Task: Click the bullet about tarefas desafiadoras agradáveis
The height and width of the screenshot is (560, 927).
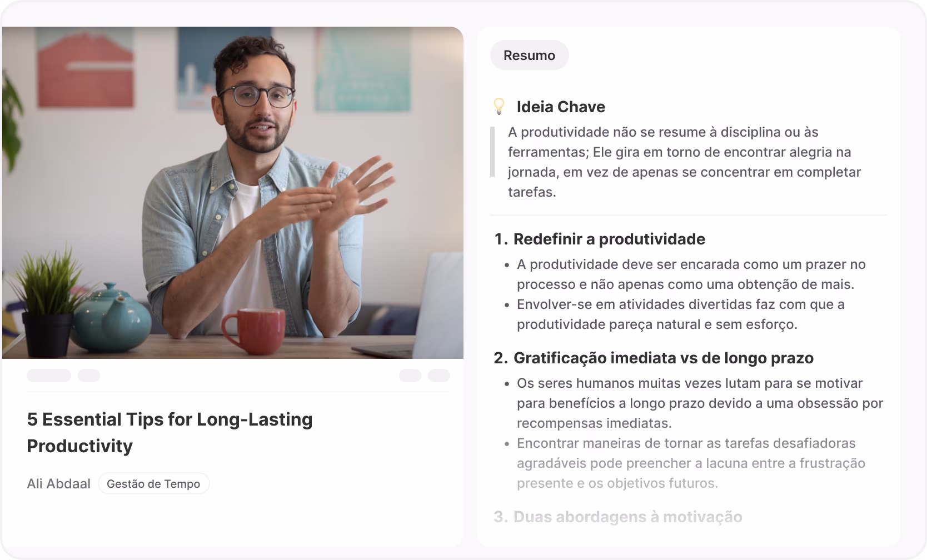Action: tap(691, 463)
